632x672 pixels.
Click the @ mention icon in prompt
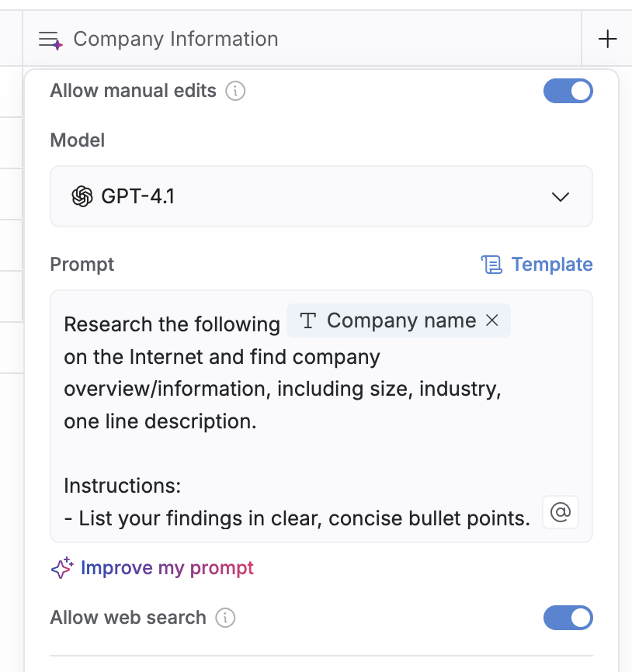pos(560,512)
